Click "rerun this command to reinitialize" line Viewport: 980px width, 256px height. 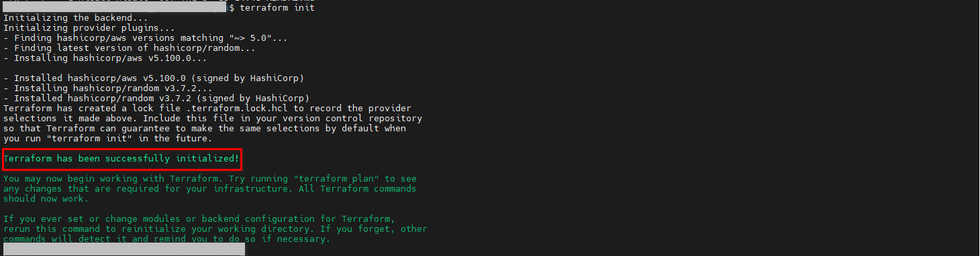point(215,229)
